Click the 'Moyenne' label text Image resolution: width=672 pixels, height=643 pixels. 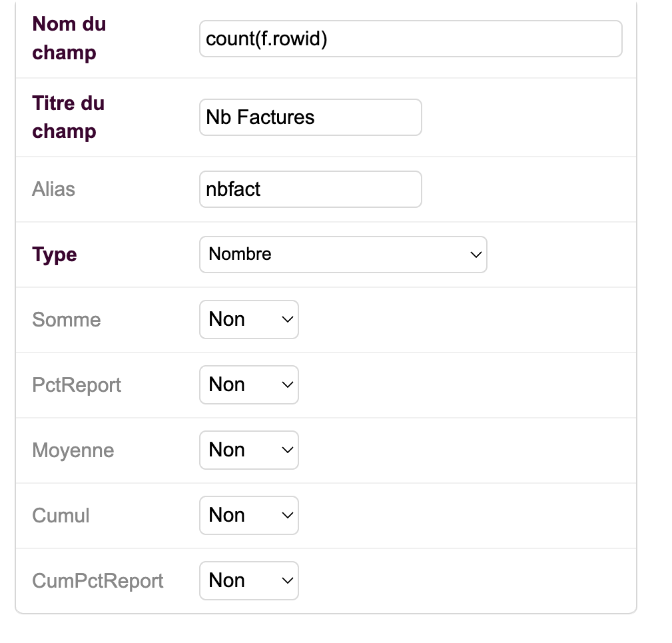pos(73,450)
